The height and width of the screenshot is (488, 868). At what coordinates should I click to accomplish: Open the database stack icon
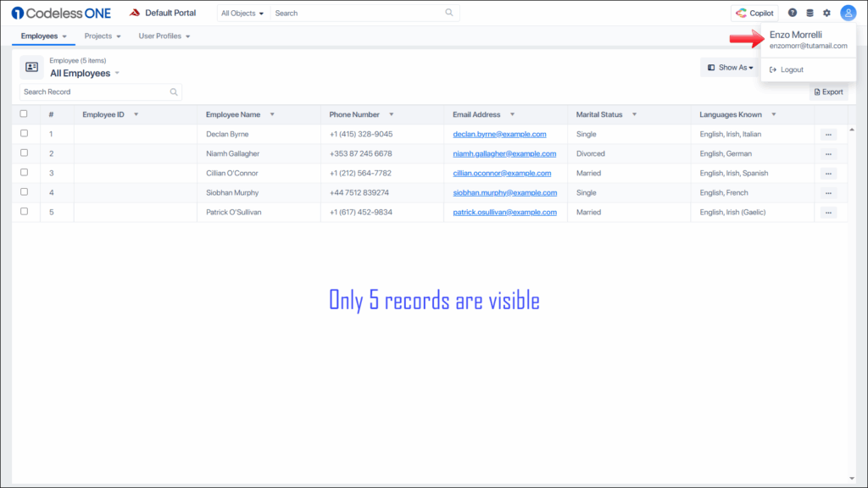click(810, 13)
